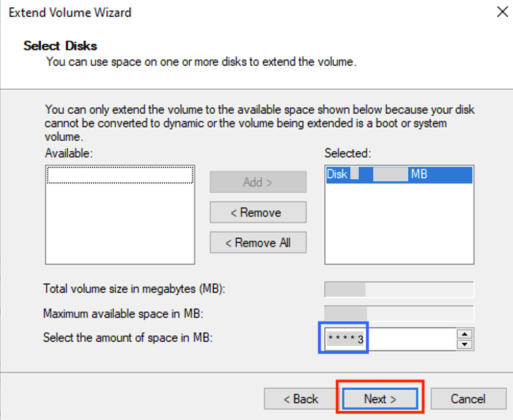Click the Available: list label
The width and height of the screenshot is (513, 420).
(x=69, y=153)
